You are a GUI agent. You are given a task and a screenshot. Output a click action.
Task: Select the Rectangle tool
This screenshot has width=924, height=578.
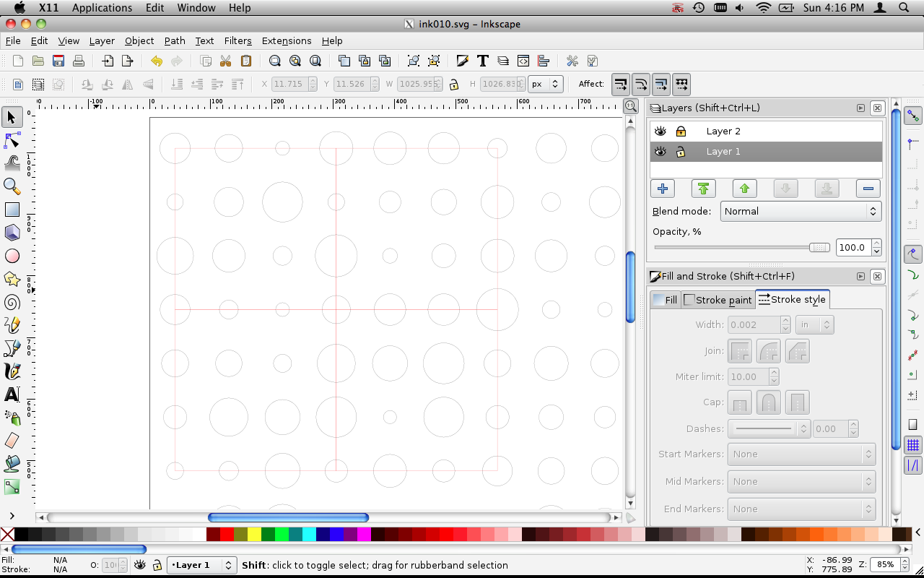click(12, 209)
